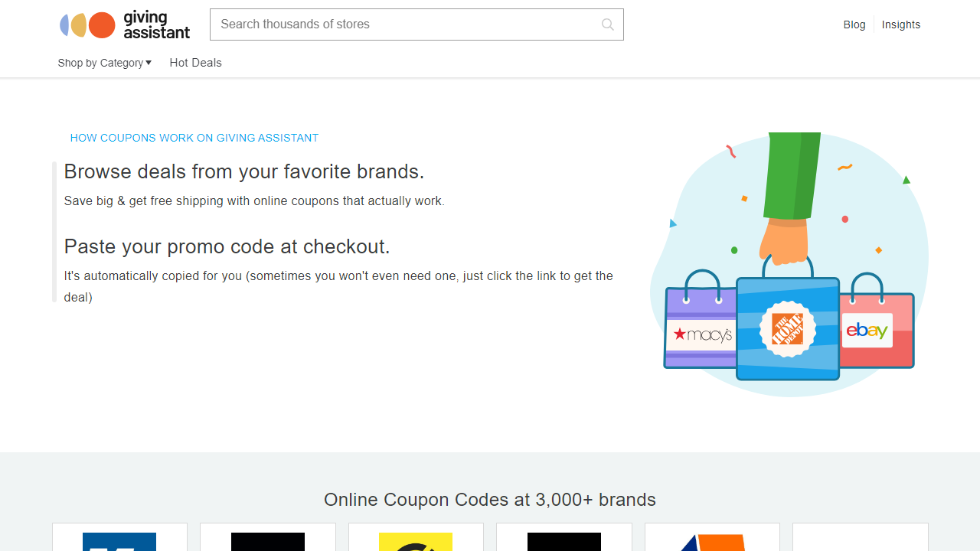
Task: Click the Macy's shopping bag in the illustration
Action: point(701,333)
